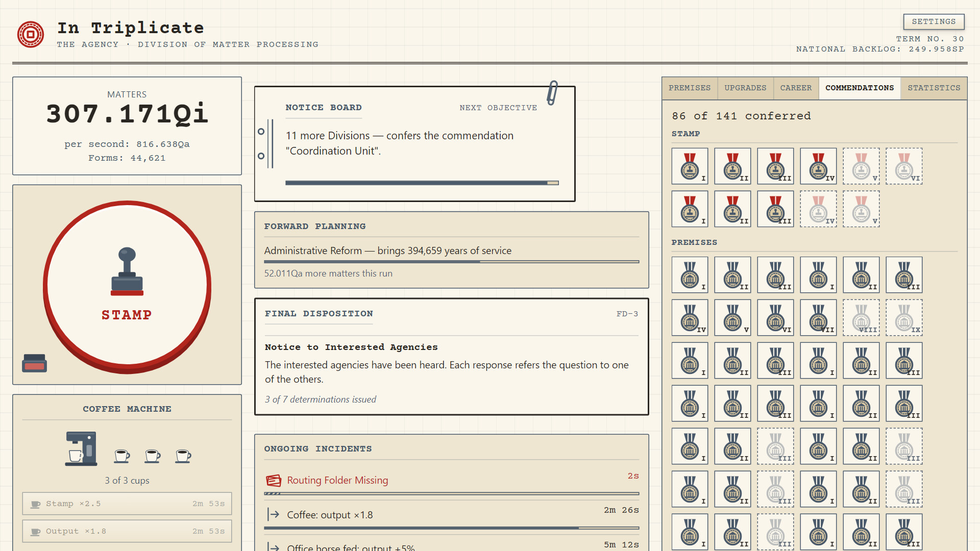The width and height of the screenshot is (980, 551).
Task: Open the Final Disposition notice card
Action: point(452,357)
